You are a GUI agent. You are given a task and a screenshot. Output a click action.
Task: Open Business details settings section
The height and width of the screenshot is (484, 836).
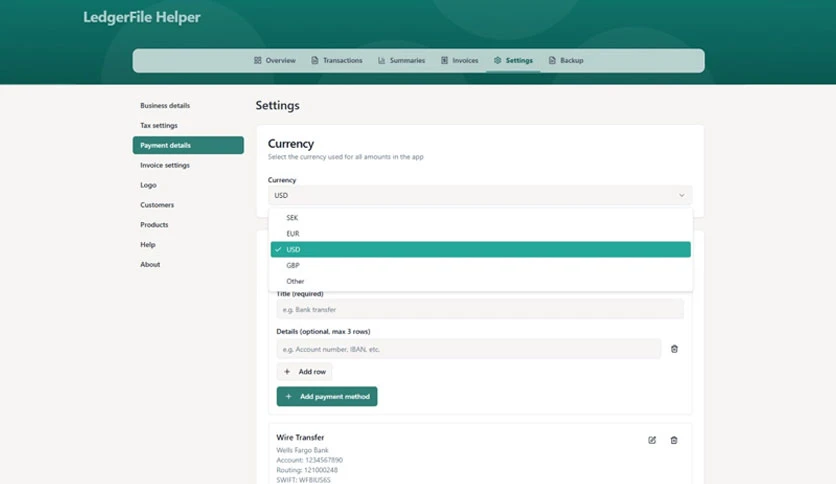(x=188, y=106)
